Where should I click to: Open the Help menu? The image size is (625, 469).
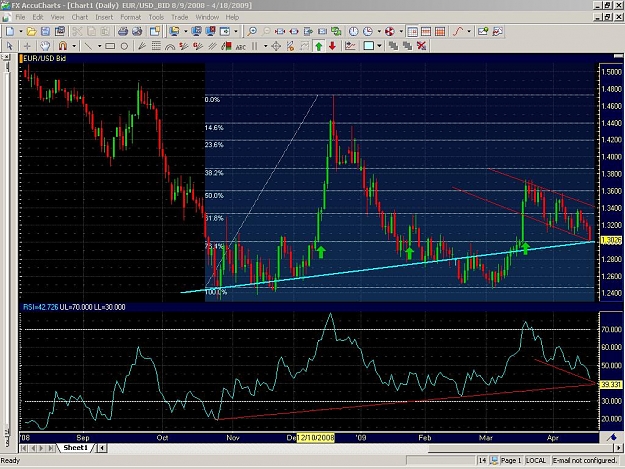[232, 17]
